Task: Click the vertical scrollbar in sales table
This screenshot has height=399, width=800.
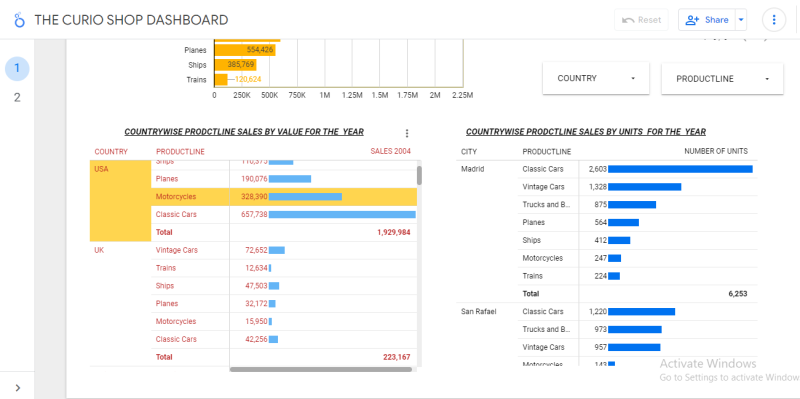Action: click(x=419, y=175)
